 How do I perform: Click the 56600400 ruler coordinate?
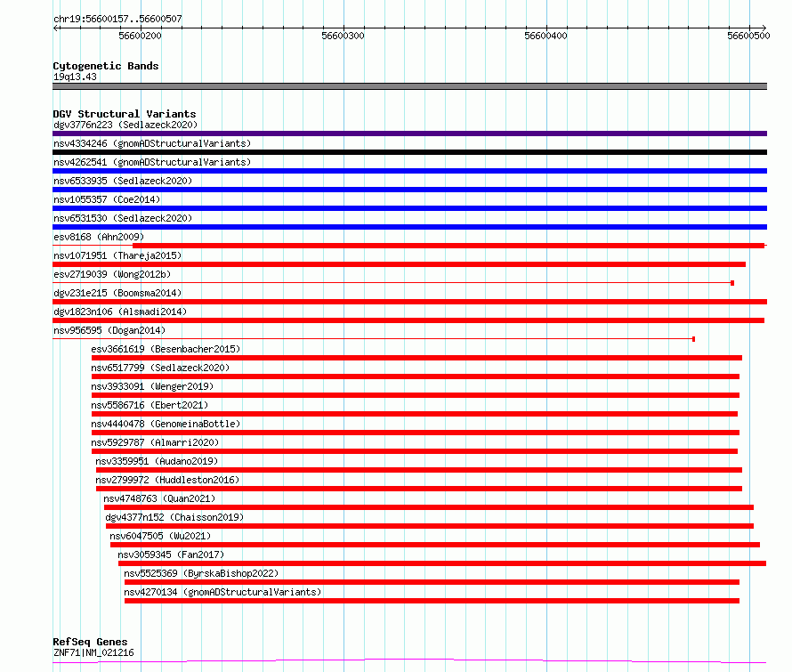(546, 36)
